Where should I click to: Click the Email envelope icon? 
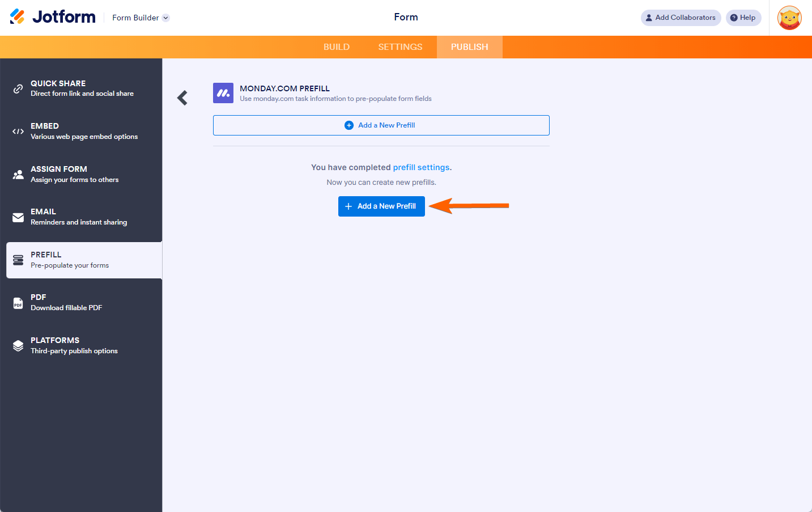[x=18, y=217]
